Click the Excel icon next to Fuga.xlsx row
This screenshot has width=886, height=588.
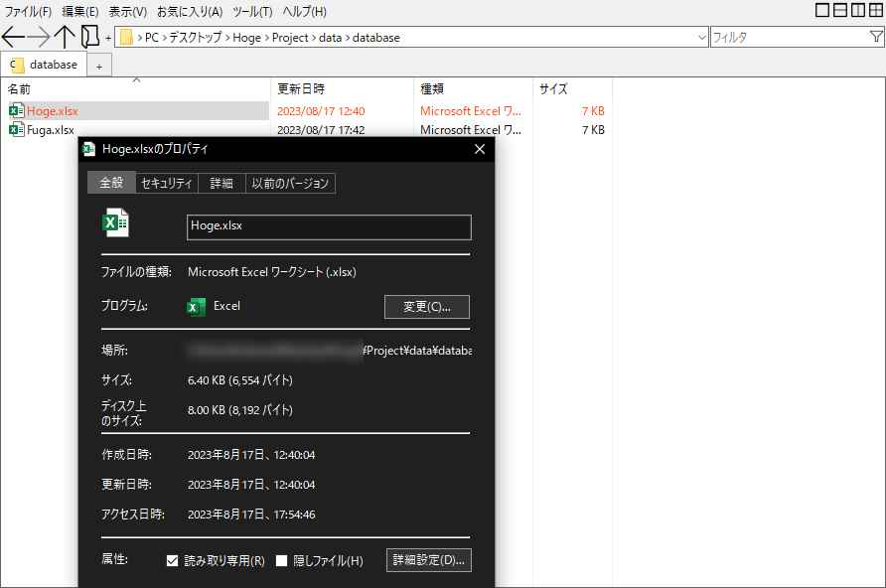coord(16,129)
